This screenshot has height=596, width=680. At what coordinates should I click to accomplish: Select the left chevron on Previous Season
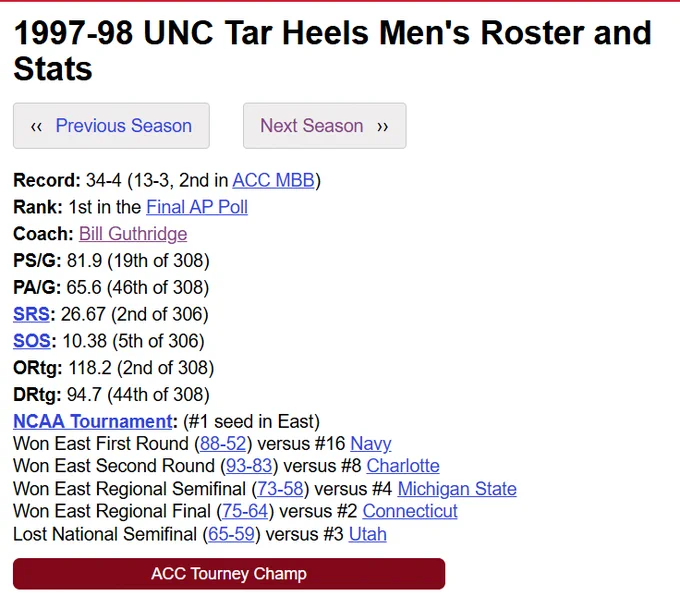36,127
